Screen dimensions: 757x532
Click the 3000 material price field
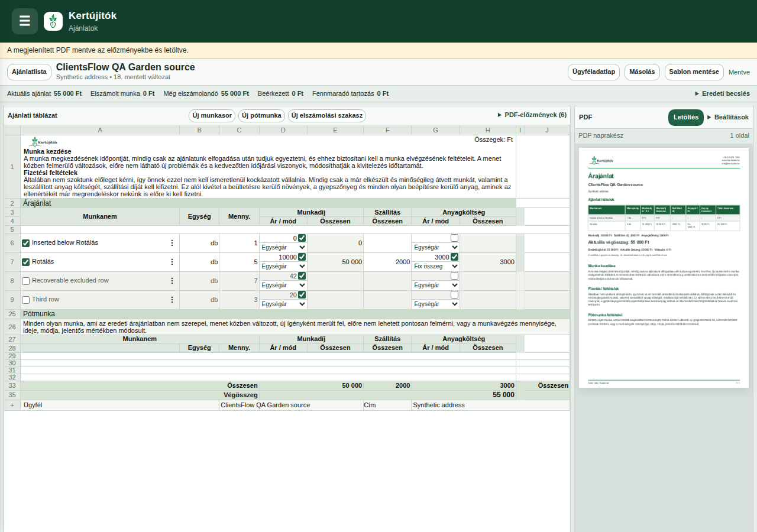tap(432, 257)
